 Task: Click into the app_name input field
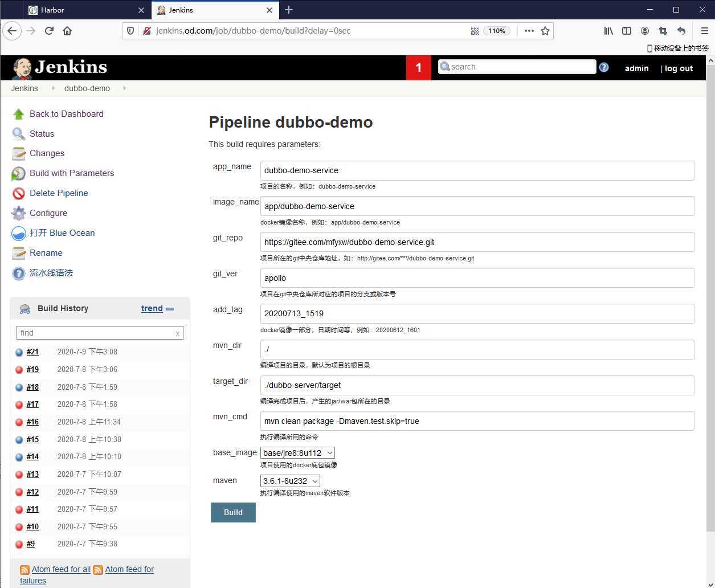click(477, 170)
